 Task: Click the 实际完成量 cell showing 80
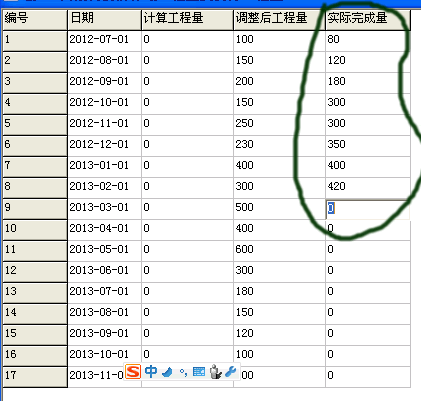tap(368, 41)
